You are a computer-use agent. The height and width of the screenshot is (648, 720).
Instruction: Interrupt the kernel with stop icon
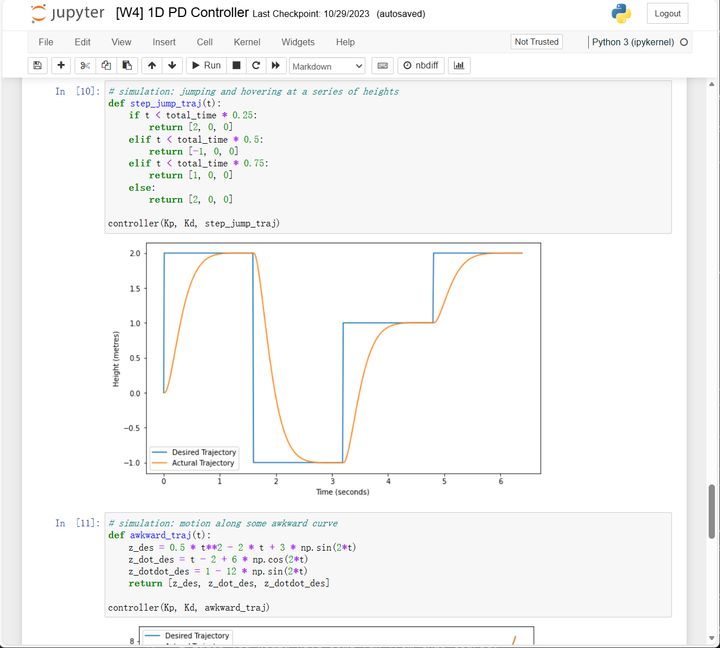click(x=236, y=65)
